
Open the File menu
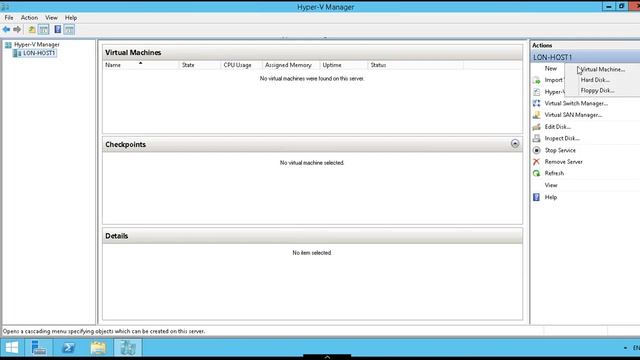click(x=9, y=18)
